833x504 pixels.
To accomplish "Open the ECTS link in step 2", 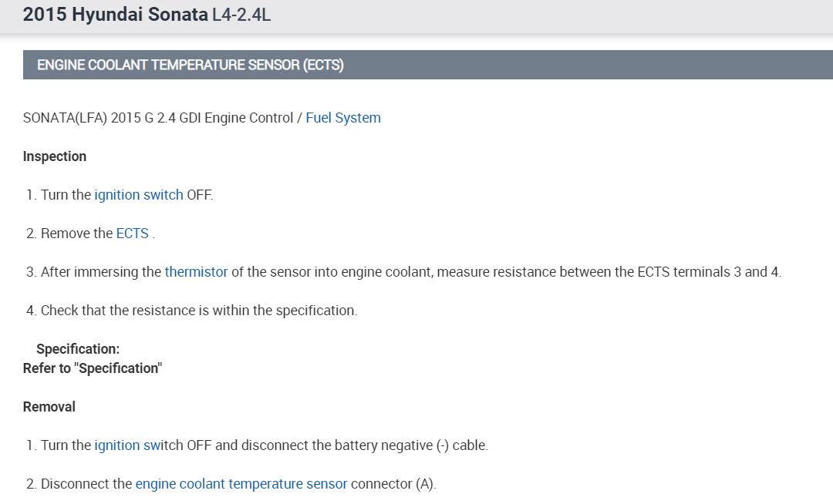I will pos(132,234).
